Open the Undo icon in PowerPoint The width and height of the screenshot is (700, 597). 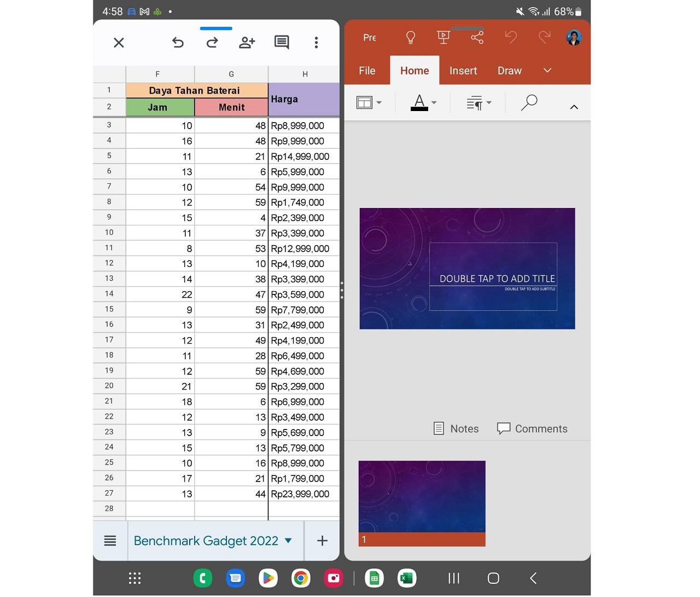(510, 37)
